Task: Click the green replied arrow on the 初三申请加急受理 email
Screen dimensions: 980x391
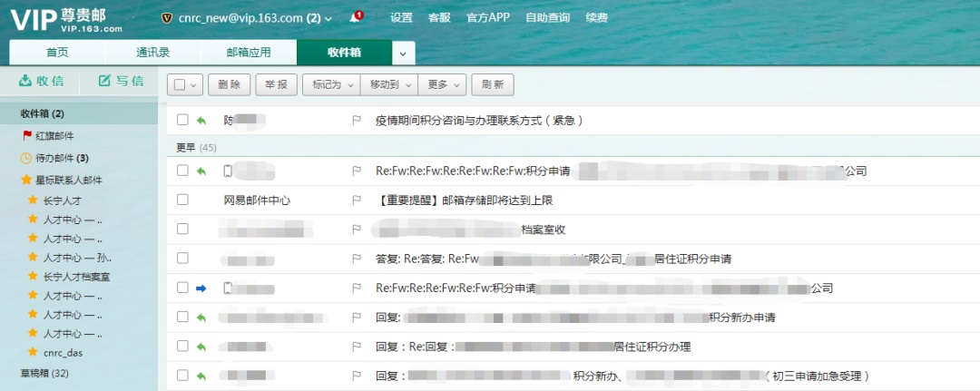Action: coord(201,376)
